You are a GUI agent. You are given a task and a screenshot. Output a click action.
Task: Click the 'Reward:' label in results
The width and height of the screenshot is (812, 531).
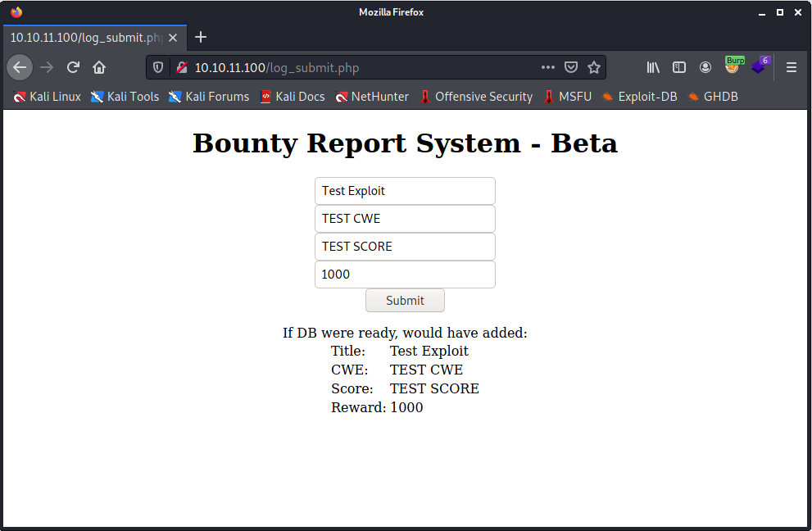(358, 408)
